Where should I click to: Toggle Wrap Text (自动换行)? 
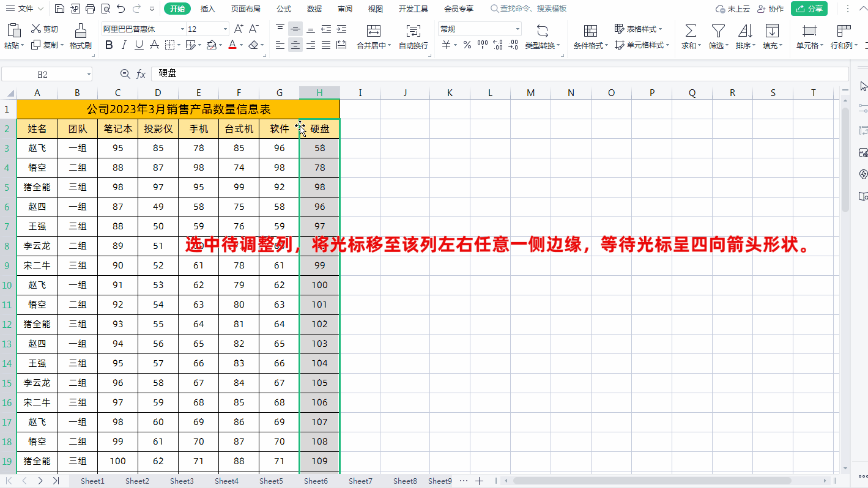click(414, 37)
